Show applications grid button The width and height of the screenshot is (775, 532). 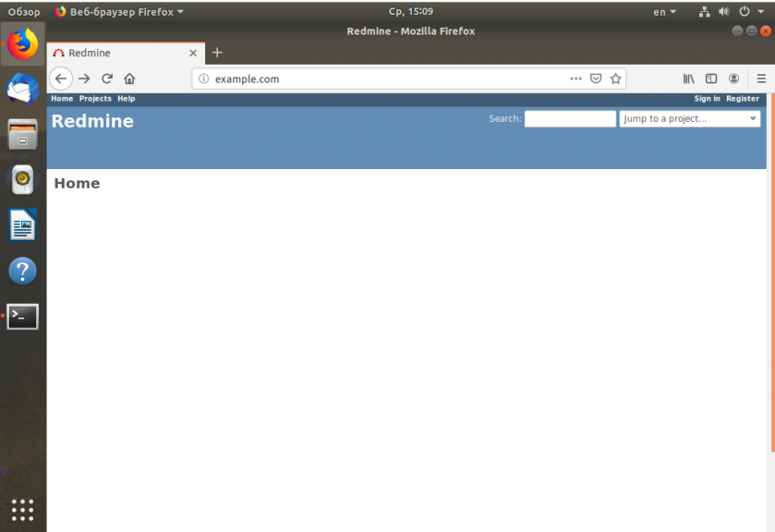coord(23,510)
